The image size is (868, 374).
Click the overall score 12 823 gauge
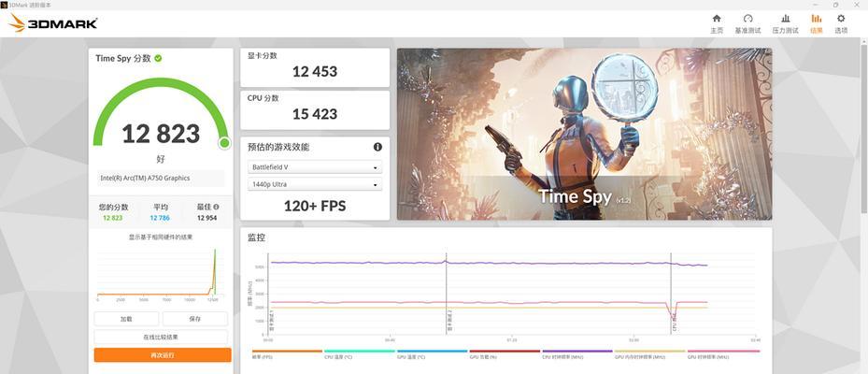coord(161,113)
